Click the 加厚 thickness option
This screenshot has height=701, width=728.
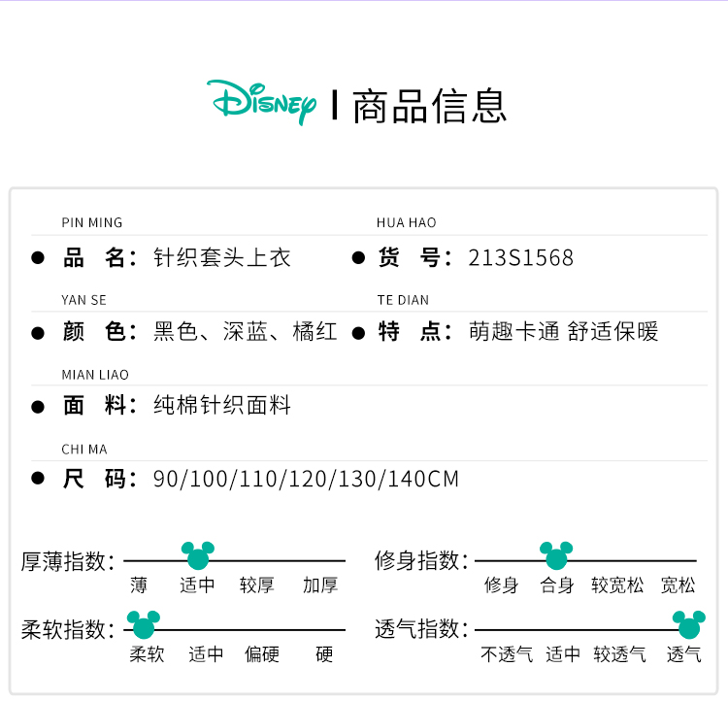pyautogui.click(x=320, y=585)
